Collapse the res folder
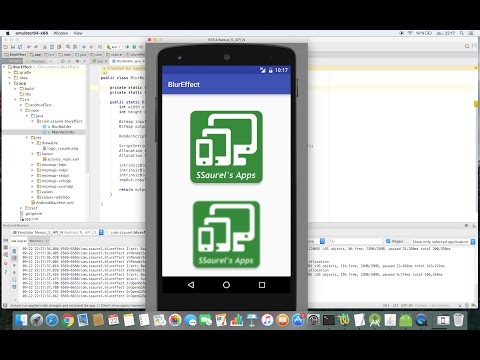This screenshot has width=480, height=360. click(x=27, y=137)
